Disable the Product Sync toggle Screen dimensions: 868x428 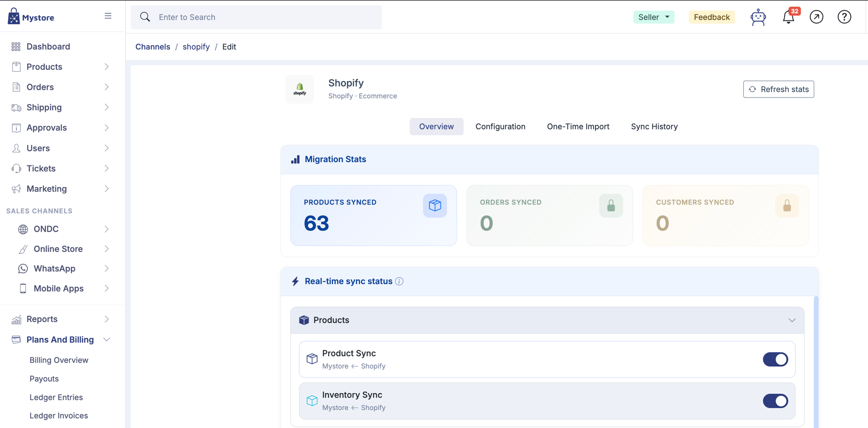775,359
